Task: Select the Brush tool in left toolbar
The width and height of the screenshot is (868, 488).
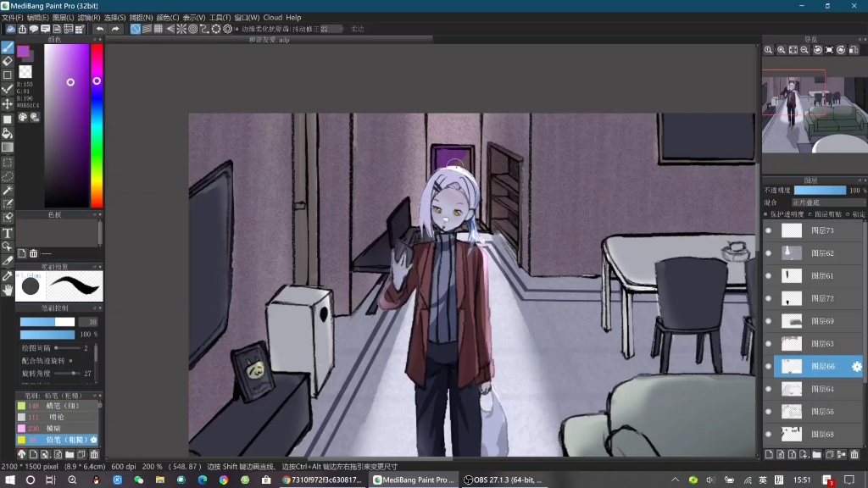Action: click(7, 47)
